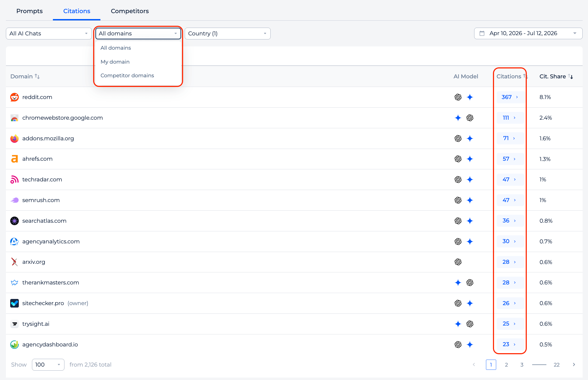Open the 30 citations for agencyanalytics.com
This screenshot has height=380, width=588.
tap(510, 241)
